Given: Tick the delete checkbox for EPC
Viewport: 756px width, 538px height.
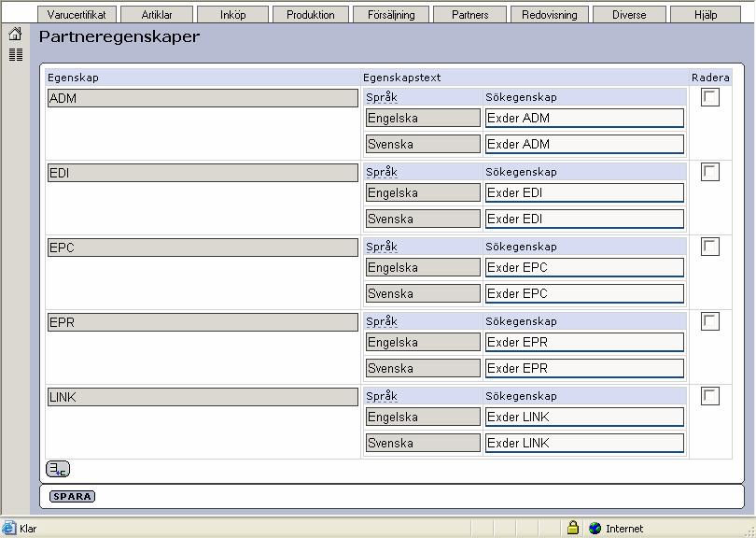Looking at the screenshot, I should tap(710, 247).
